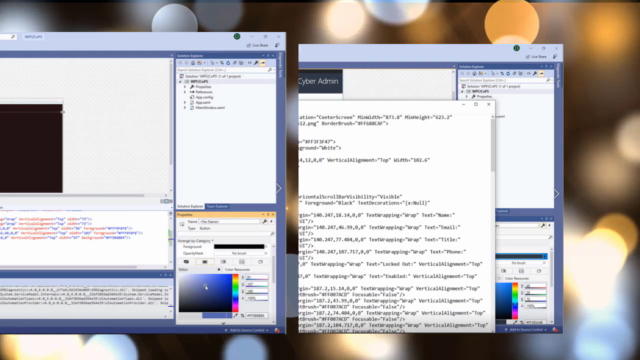The height and width of the screenshot is (360, 640).
Task: Click rainbow hue slider in left Properties panel
Action: click(235, 293)
